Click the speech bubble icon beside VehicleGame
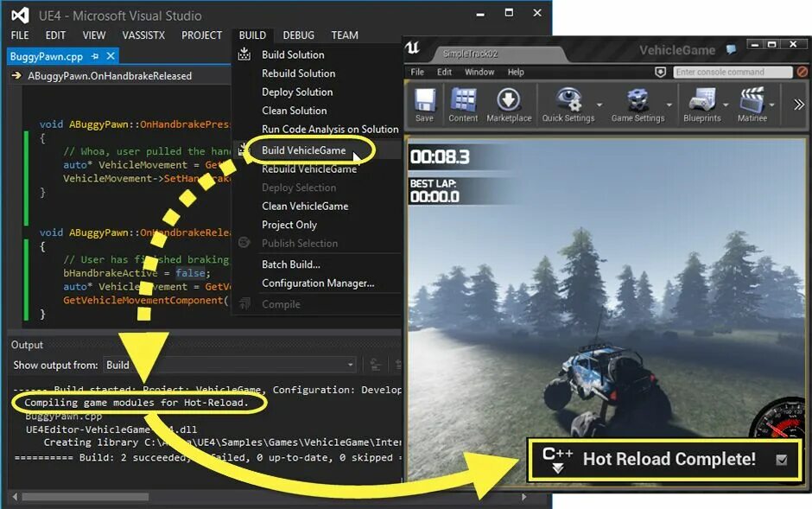Screen dimensions: 812x509 [x=731, y=50]
